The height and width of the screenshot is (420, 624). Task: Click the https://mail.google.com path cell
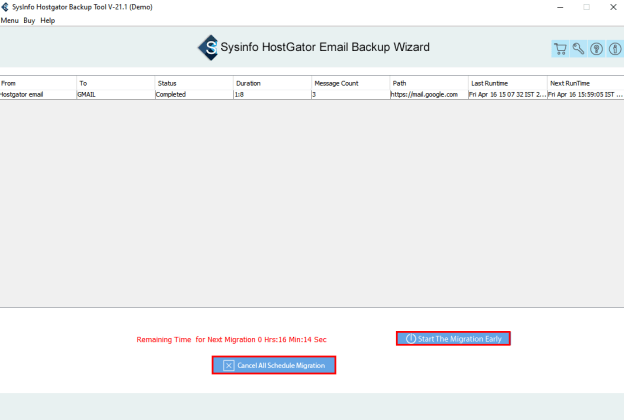click(x=429, y=95)
